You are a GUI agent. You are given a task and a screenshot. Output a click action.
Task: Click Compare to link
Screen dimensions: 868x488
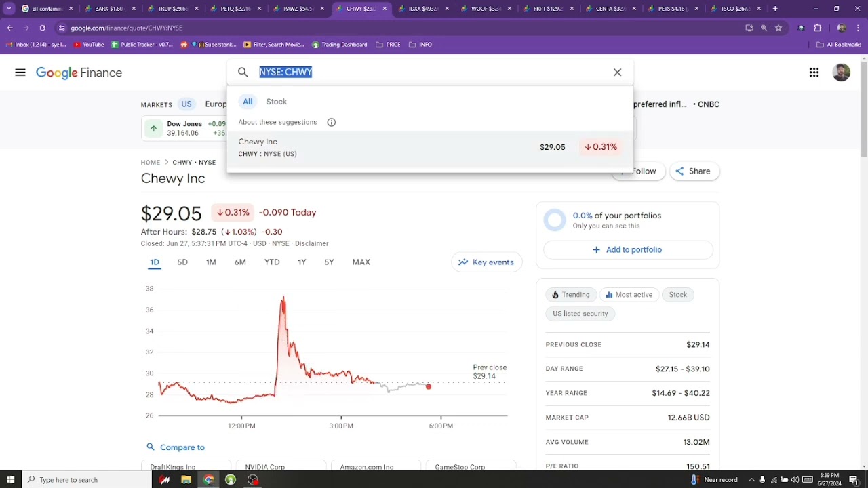point(176,447)
